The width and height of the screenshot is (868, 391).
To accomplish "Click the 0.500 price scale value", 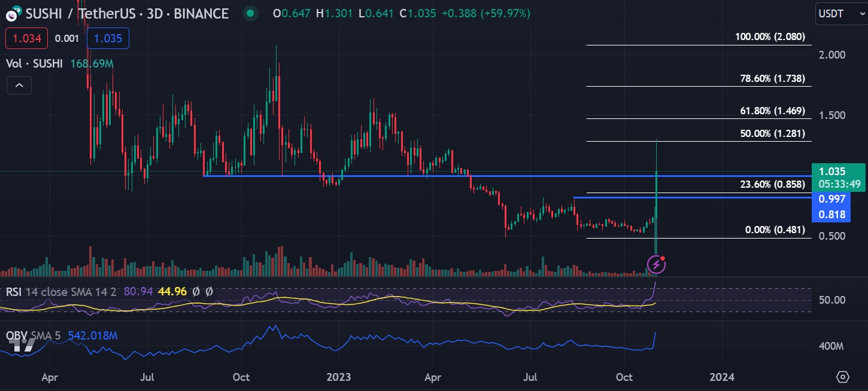I will 831,236.
